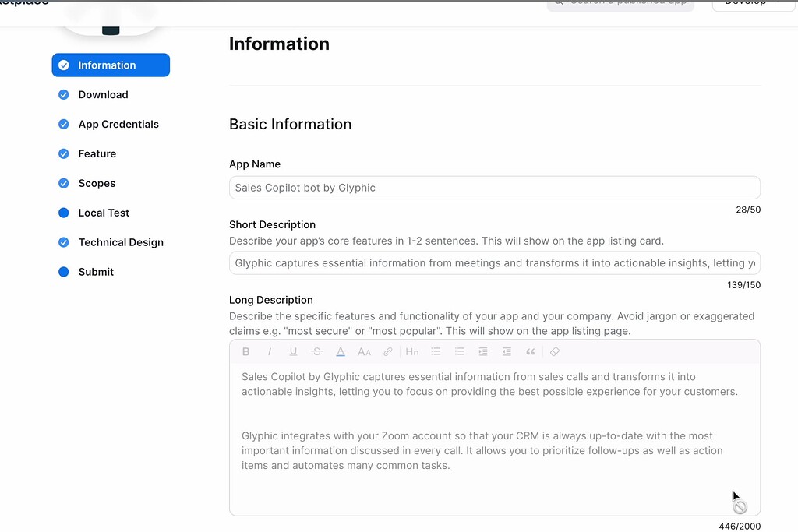
Task: Clear formatting with the eraser icon
Action: [x=555, y=351]
